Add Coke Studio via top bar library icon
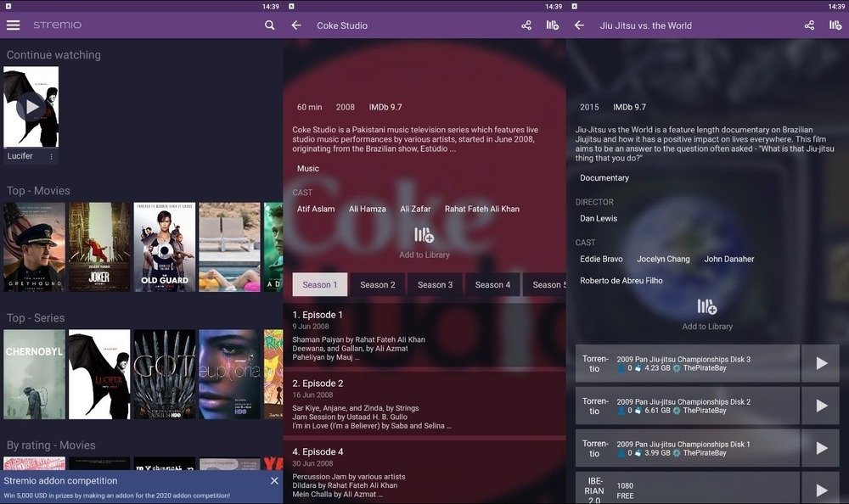 pyautogui.click(x=553, y=25)
